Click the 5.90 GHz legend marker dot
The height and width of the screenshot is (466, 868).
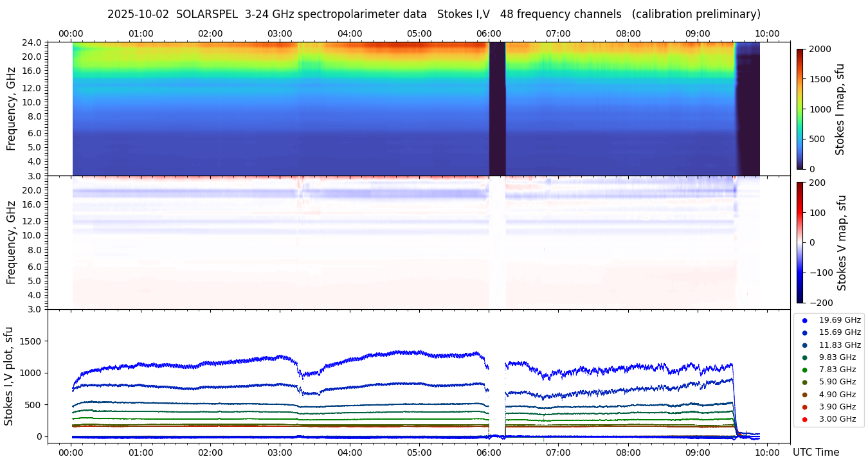pyautogui.click(x=804, y=382)
